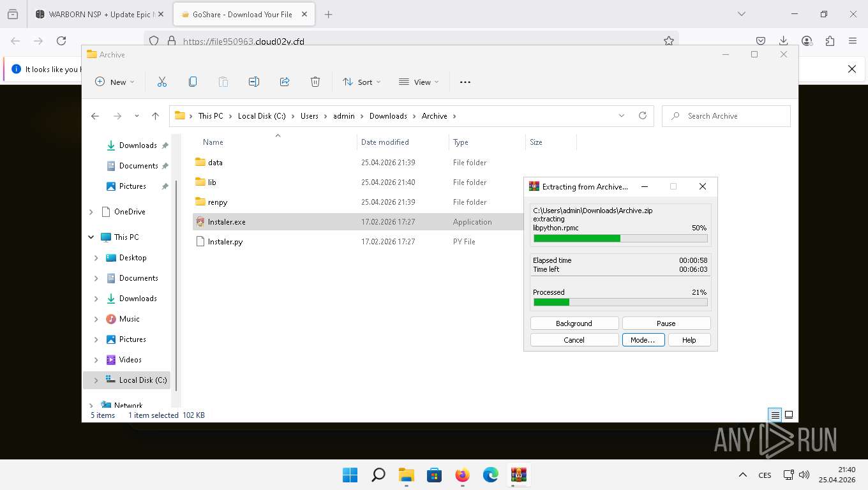Dismiss the notification bar with X

[x=851, y=69]
